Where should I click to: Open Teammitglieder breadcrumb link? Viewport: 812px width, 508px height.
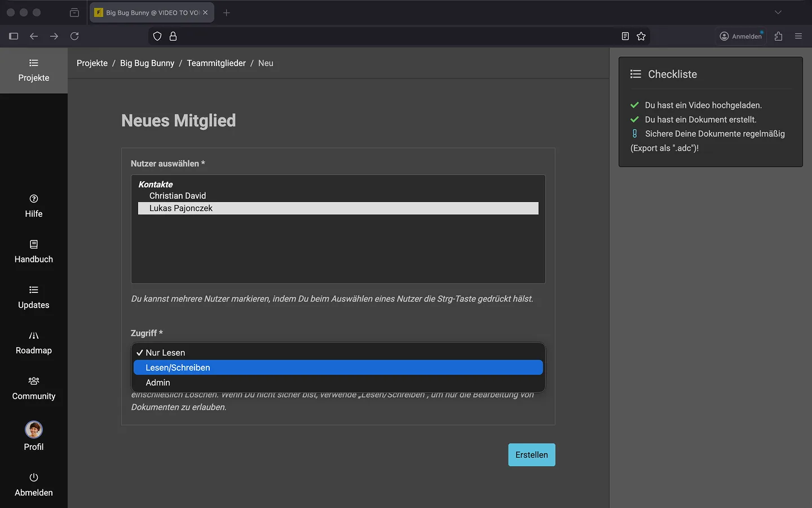216,63
